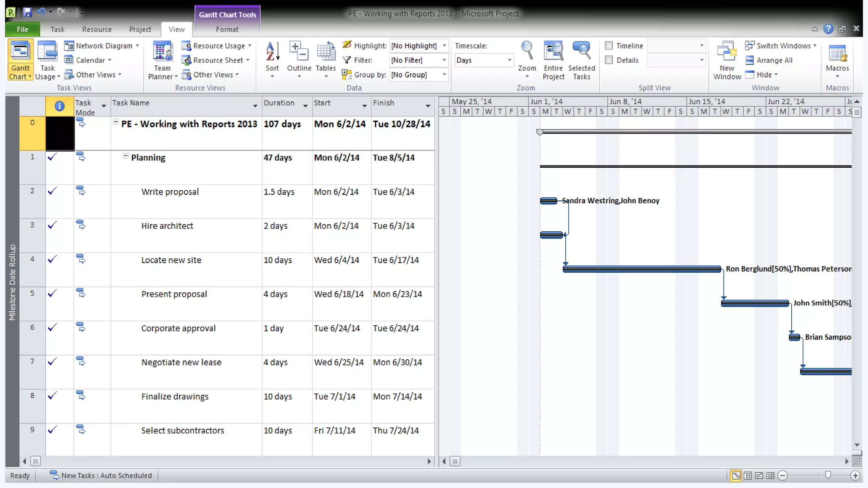Click the zoom slider handle in status bar
Image resolution: width=868 pixels, height=488 pixels.
[x=828, y=475]
